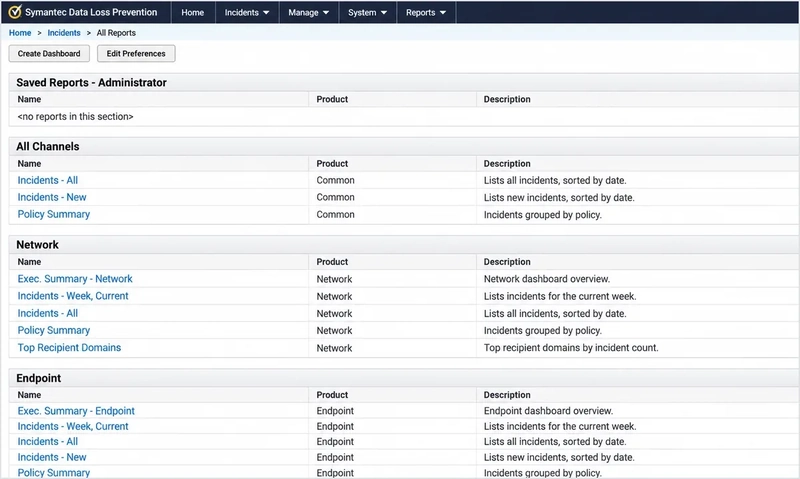This screenshot has width=800, height=479.
Task: Open Top Recipient Domains report
Action: [x=69, y=347]
